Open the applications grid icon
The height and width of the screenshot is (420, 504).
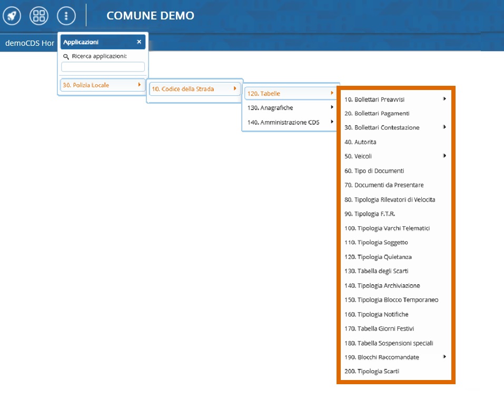[x=39, y=16]
